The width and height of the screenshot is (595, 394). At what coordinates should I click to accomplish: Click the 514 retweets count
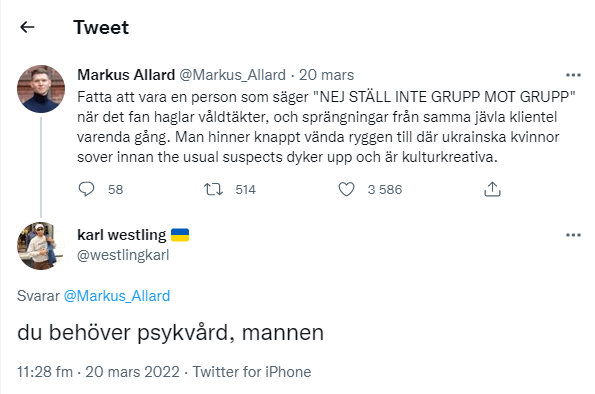click(246, 189)
